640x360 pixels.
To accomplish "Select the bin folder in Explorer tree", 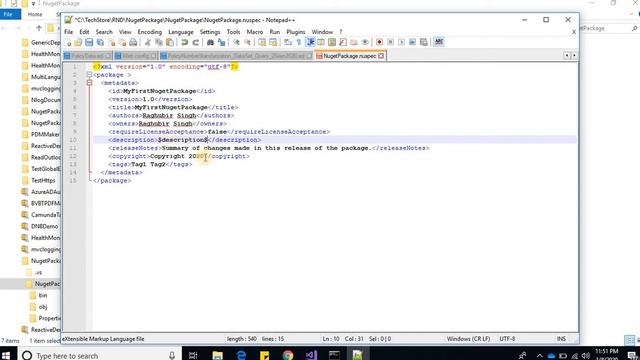I will tap(42, 295).
